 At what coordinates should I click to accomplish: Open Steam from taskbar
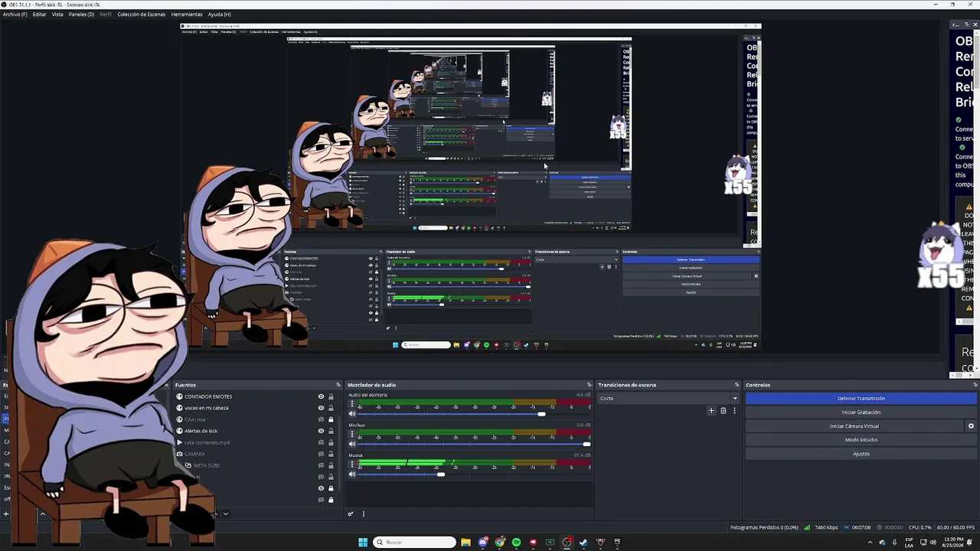pyautogui.click(x=583, y=543)
